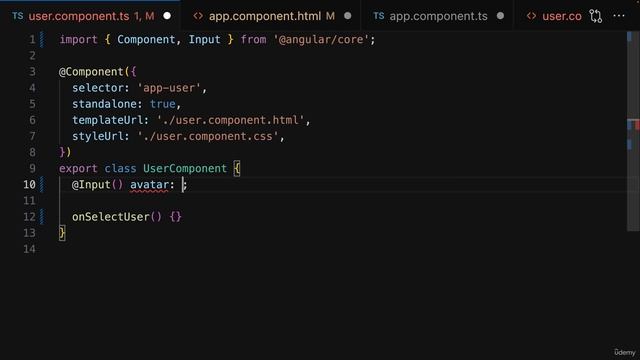Screen dimensions: 640x360
Task: Click line number 1 in gutter
Action: tap(32, 40)
